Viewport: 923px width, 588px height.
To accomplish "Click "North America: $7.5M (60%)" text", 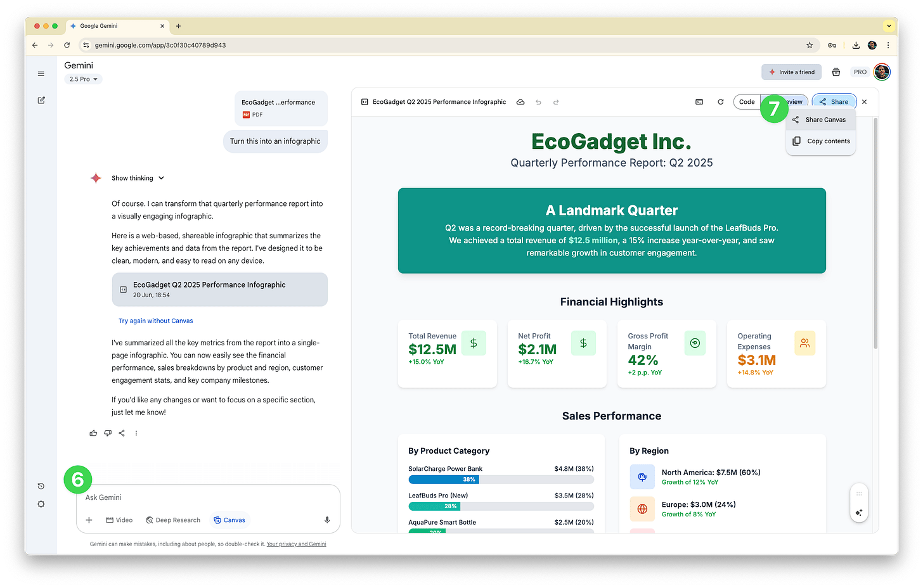I will pos(711,473).
